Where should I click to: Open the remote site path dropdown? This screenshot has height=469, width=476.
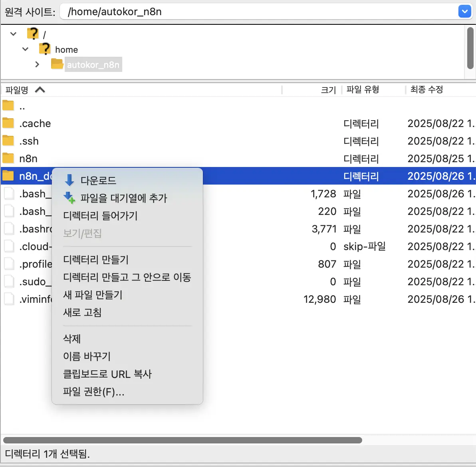click(x=464, y=11)
